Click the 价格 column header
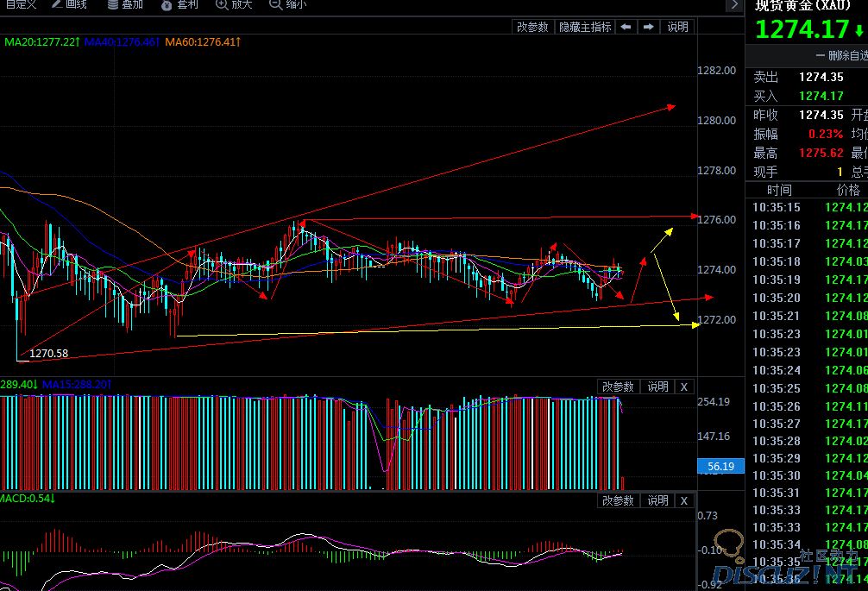The width and height of the screenshot is (868, 591). (847, 190)
